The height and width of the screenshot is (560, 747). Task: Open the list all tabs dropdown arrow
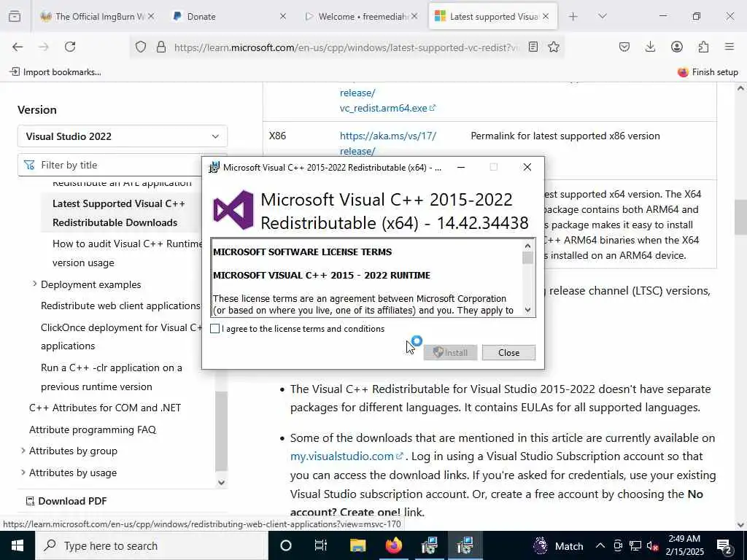[603, 16]
